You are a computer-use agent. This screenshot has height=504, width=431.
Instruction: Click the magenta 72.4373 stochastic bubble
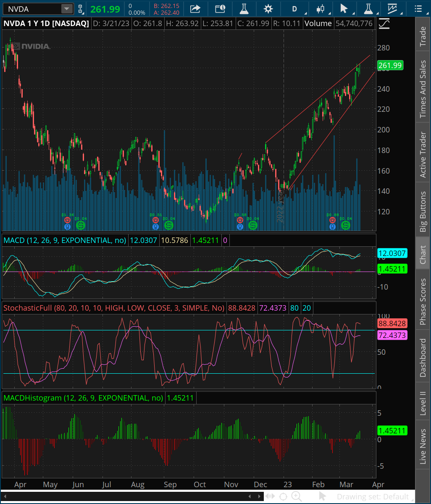click(392, 335)
